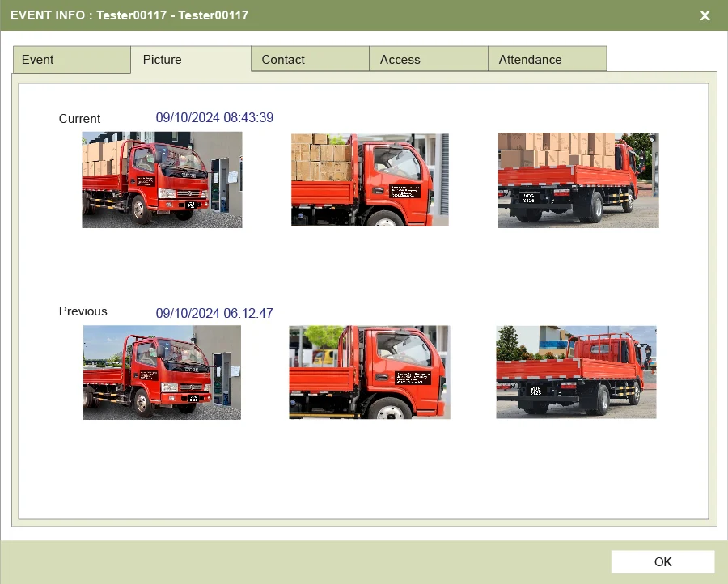Switch to the Event tab
The image size is (728, 584).
pyautogui.click(x=72, y=59)
